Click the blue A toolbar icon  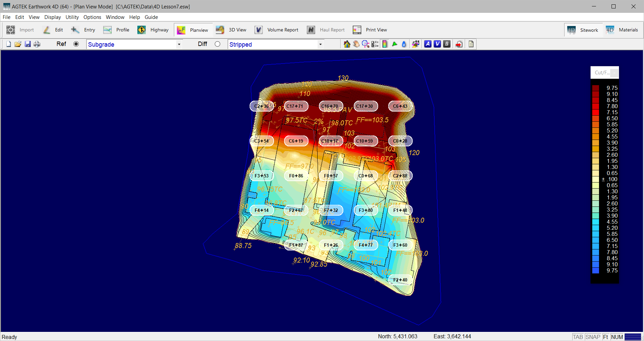428,44
